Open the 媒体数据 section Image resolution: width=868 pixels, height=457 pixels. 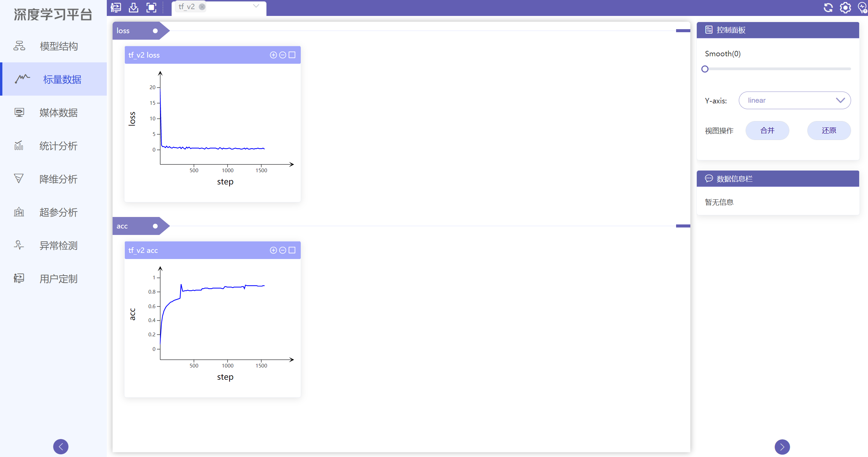click(x=53, y=113)
